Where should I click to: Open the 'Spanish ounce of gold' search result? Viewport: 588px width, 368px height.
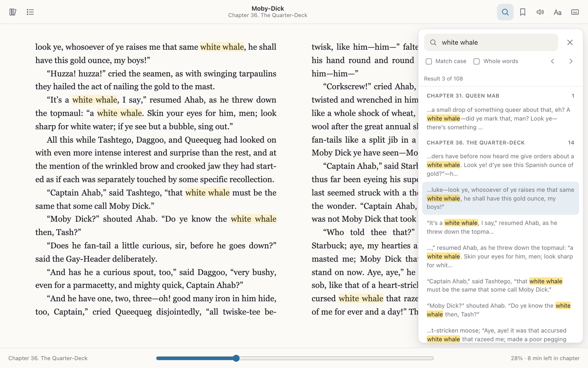coord(501,165)
